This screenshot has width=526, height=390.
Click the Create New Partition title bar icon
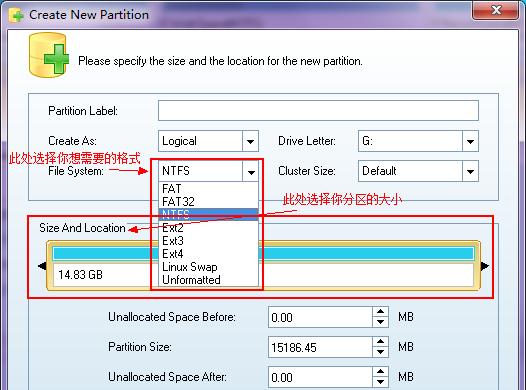(16, 15)
